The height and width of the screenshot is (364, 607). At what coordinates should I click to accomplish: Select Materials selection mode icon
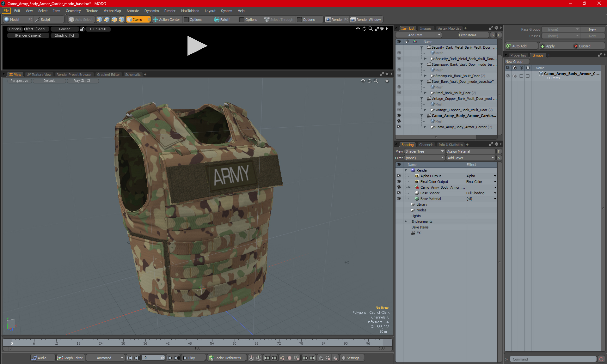(x=121, y=20)
